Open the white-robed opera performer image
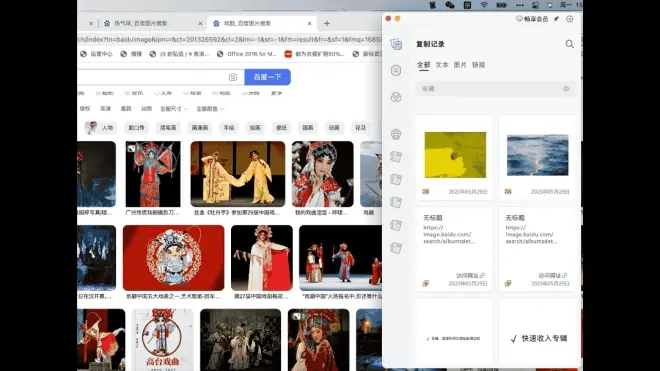 pos(262,258)
